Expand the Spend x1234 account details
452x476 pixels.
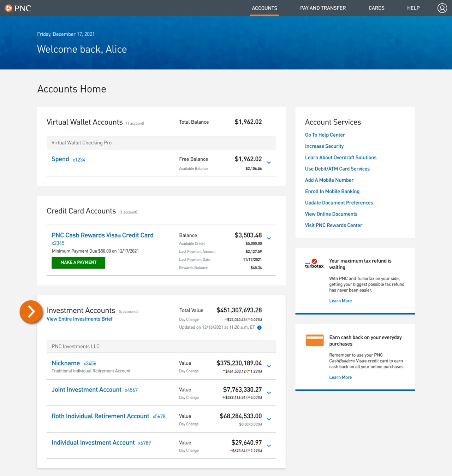(x=269, y=163)
